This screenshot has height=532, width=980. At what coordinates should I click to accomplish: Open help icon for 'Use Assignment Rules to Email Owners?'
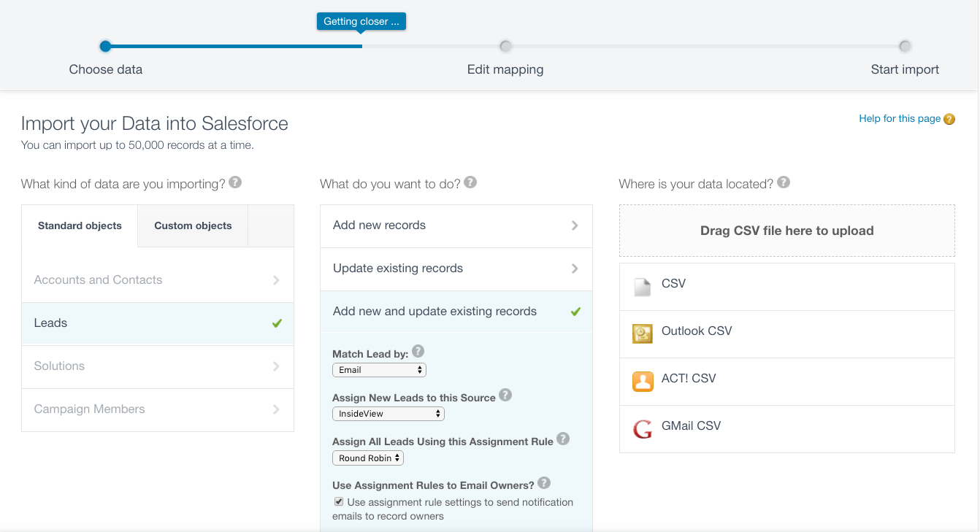click(544, 483)
